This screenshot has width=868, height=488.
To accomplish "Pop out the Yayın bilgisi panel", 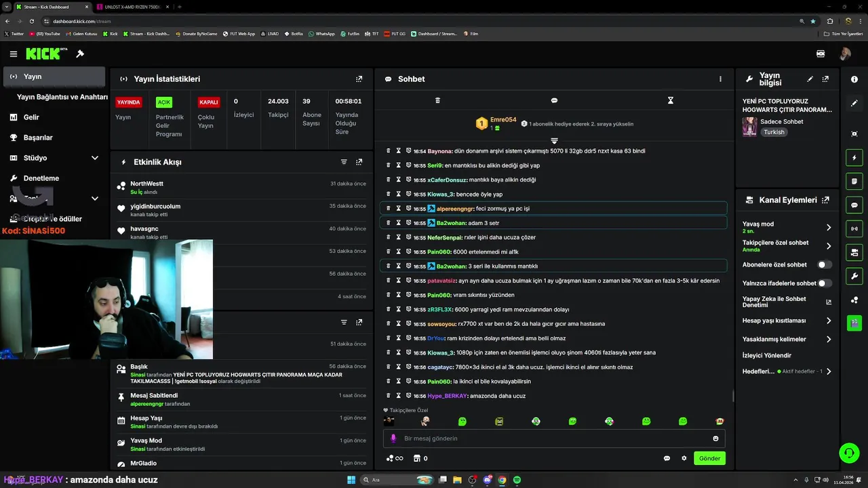I will (x=825, y=79).
